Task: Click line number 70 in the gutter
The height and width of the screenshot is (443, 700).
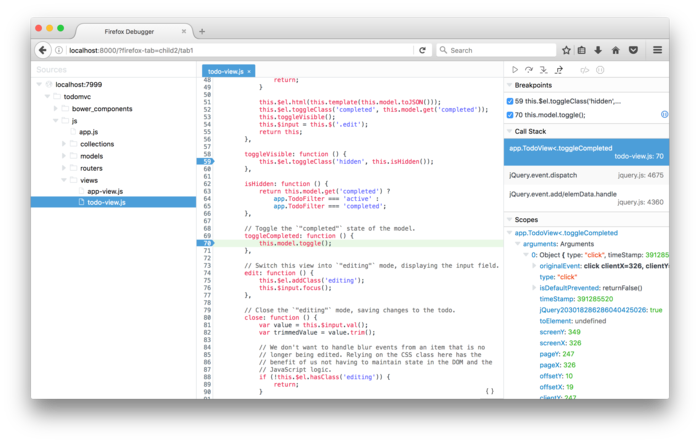Action: [206, 243]
